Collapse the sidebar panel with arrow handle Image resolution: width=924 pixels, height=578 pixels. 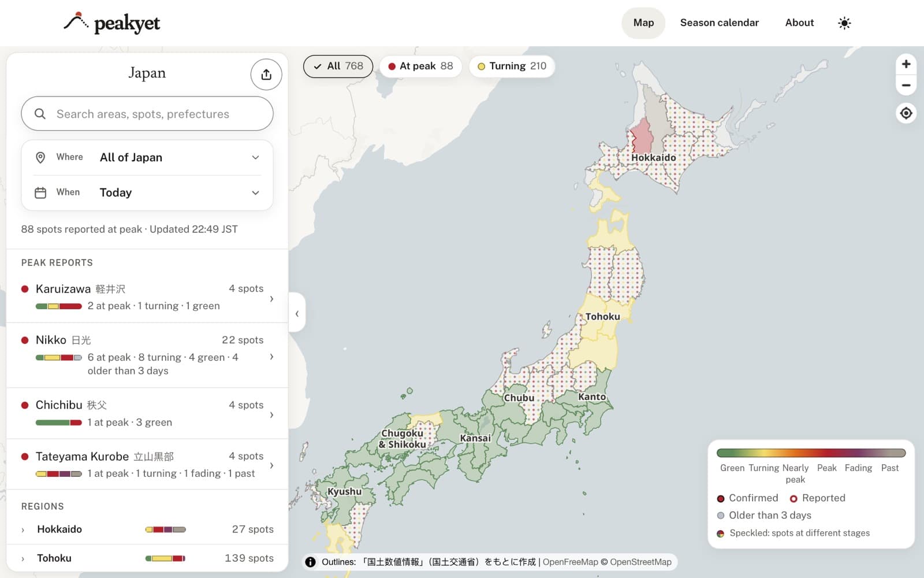pyautogui.click(x=297, y=313)
